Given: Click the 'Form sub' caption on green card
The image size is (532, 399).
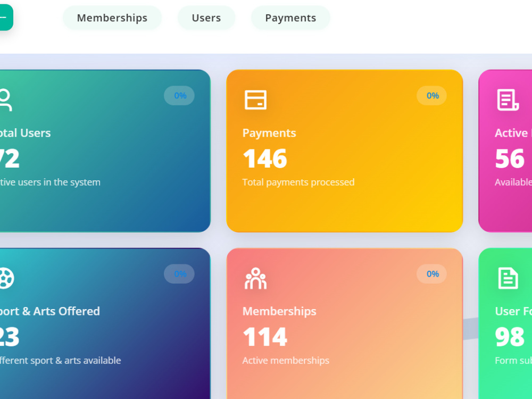Looking at the screenshot, I should tap(513, 360).
